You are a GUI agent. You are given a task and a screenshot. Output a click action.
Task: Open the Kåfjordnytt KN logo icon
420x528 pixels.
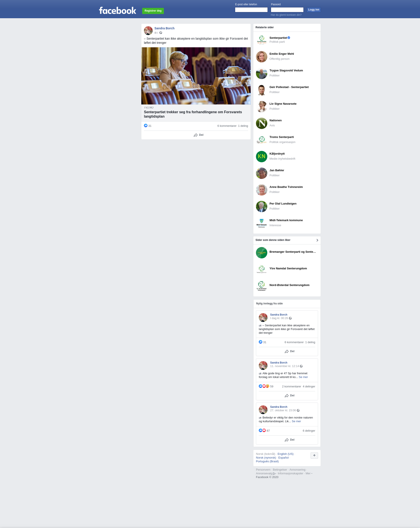point(261,157)
